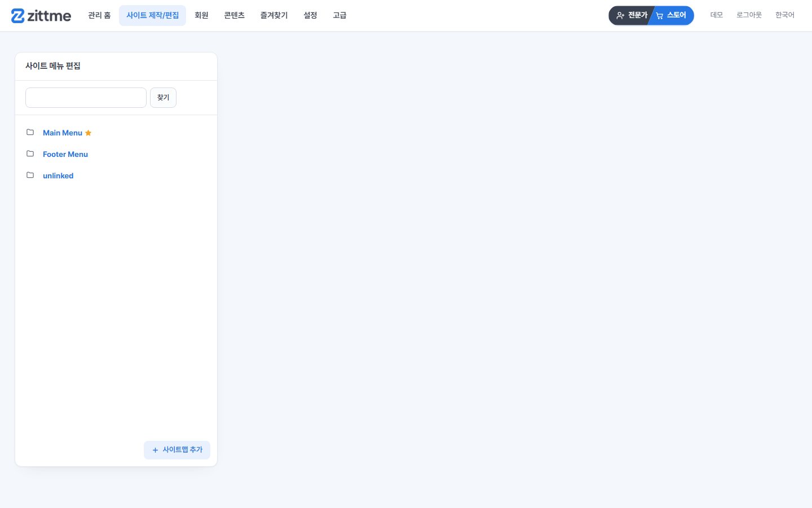Click the 데모 link

[716, 15]
